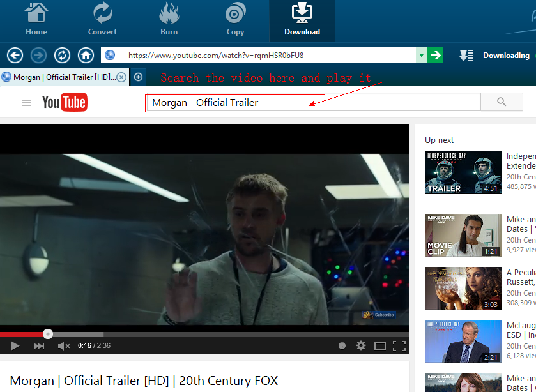Open the Copy section

click(235, 20)
